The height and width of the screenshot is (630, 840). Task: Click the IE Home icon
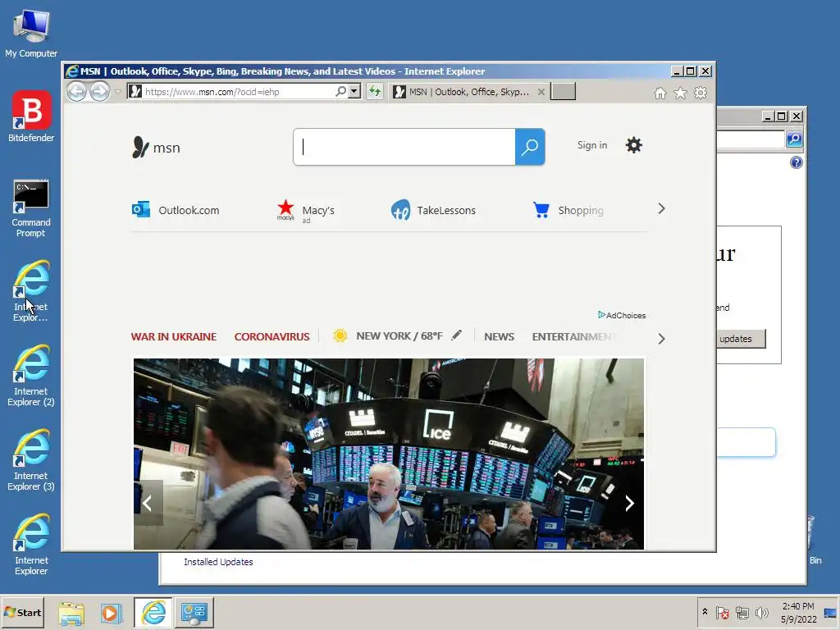[x=660, y=94]
